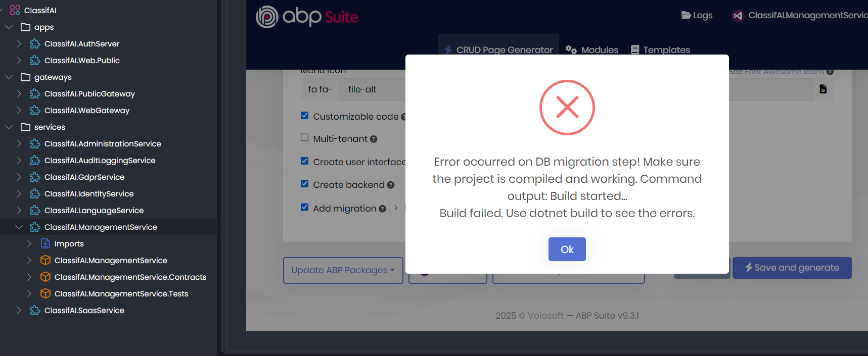Click the services folder icon
The width and height of the screenshot is (868, 356).
click(25, 127)
